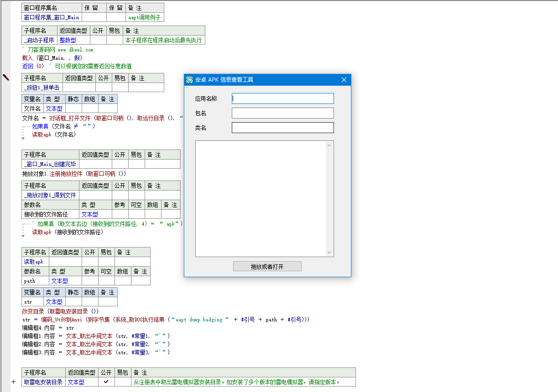Toggle the 公开 checkmark for 取雷电安装目录
Image resolution: width=558 pixels, height=392 pixels.
click(106, 382)
